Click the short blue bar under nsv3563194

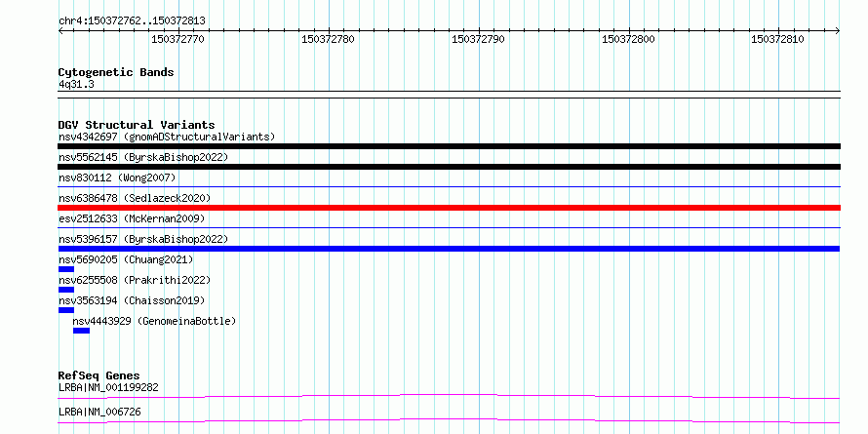[x=66, y=310]
